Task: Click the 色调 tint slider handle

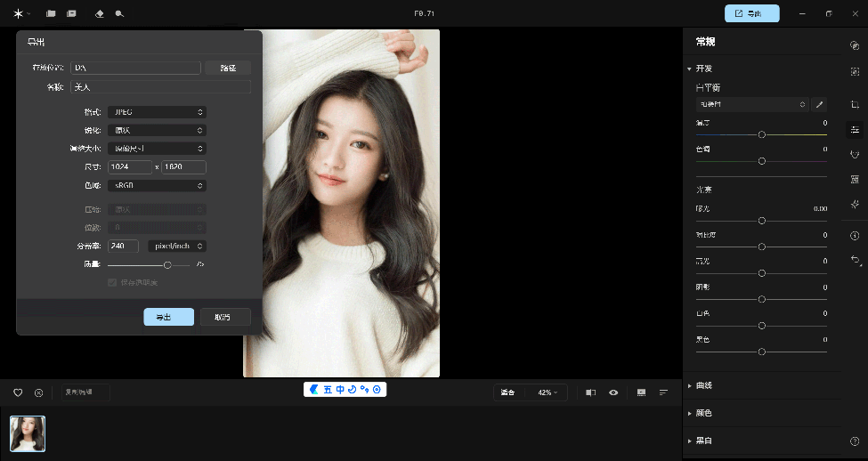Action: click(762, 161)
